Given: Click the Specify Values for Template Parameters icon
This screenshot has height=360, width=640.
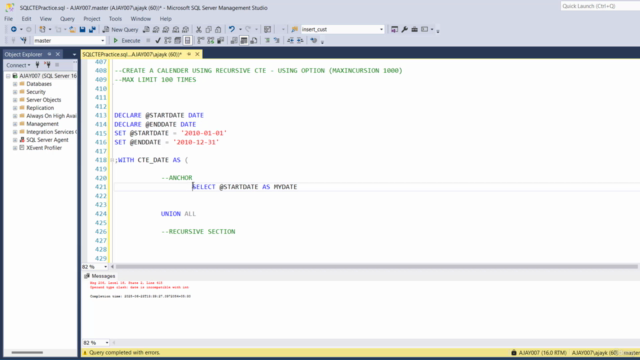Looking at the screenshot, I should (x=313, y=40).
